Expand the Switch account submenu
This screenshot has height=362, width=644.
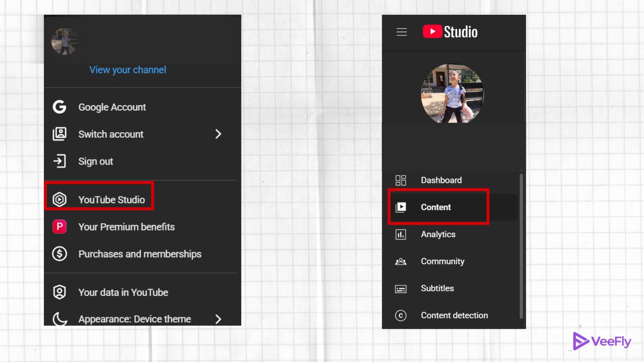coord(218,134)
